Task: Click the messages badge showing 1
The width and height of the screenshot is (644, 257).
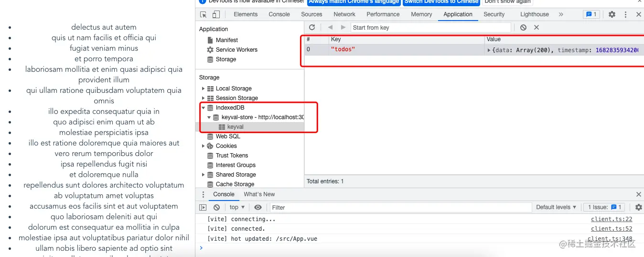Action: tap(591, 14)
